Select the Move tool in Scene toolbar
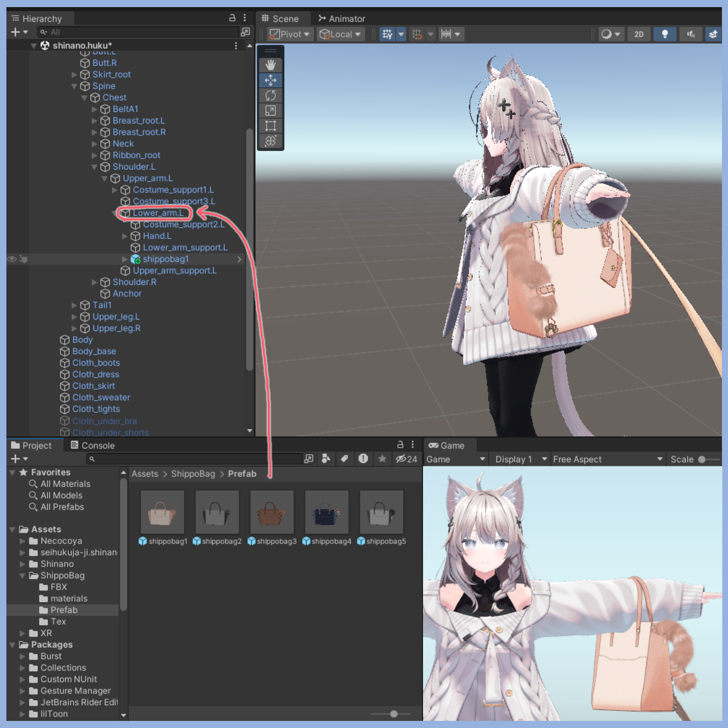 271,80
